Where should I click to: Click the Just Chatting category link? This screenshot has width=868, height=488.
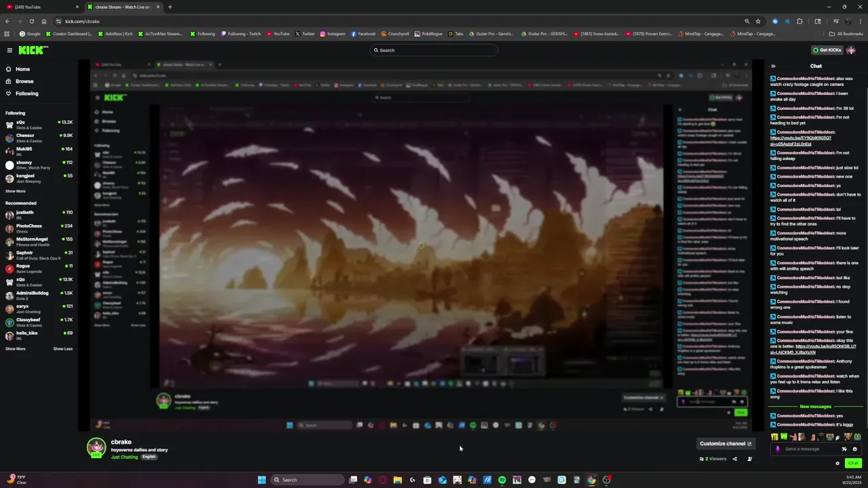coord(124,457)
